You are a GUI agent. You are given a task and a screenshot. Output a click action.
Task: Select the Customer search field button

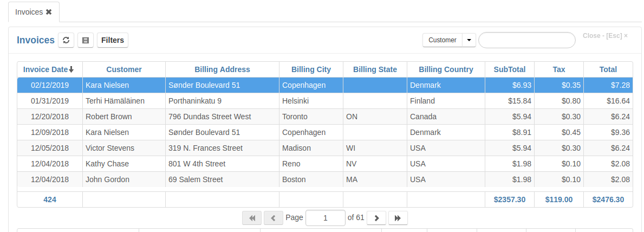coord(443,40)
